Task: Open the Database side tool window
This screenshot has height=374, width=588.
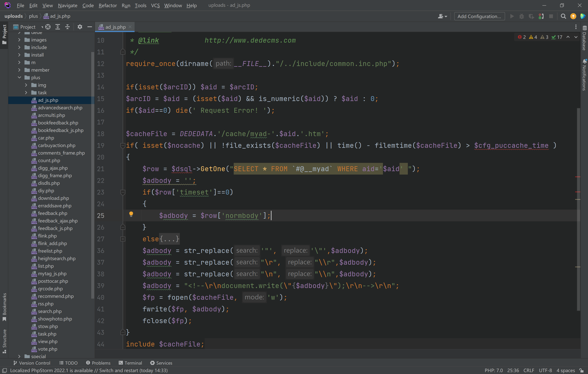Action: (584, 39)
